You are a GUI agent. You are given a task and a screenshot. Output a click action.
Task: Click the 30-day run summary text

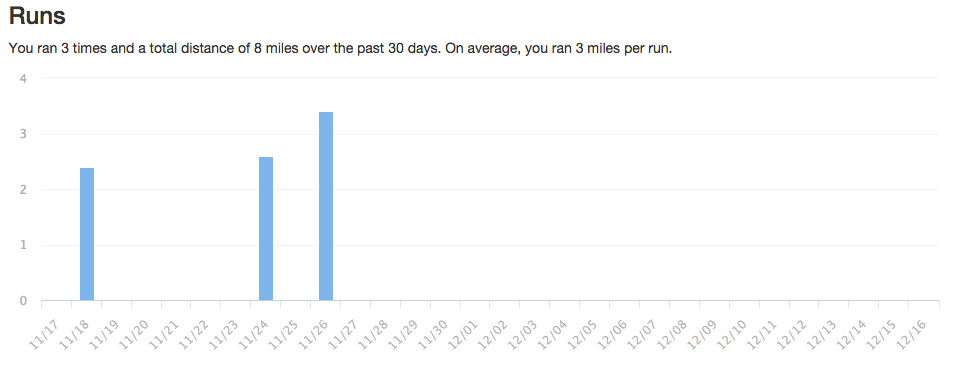pyautogui.click(x=340, y=49)
